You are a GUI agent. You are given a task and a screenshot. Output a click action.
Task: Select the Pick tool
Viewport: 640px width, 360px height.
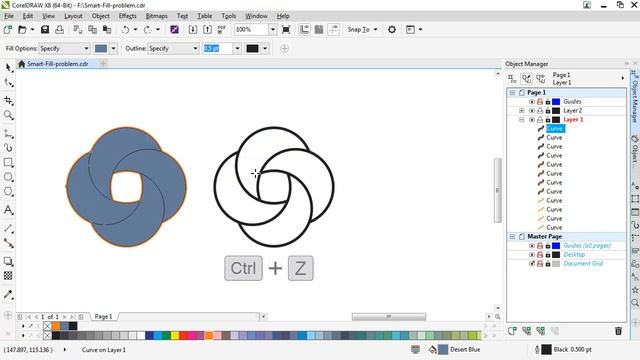pos(8,67)
